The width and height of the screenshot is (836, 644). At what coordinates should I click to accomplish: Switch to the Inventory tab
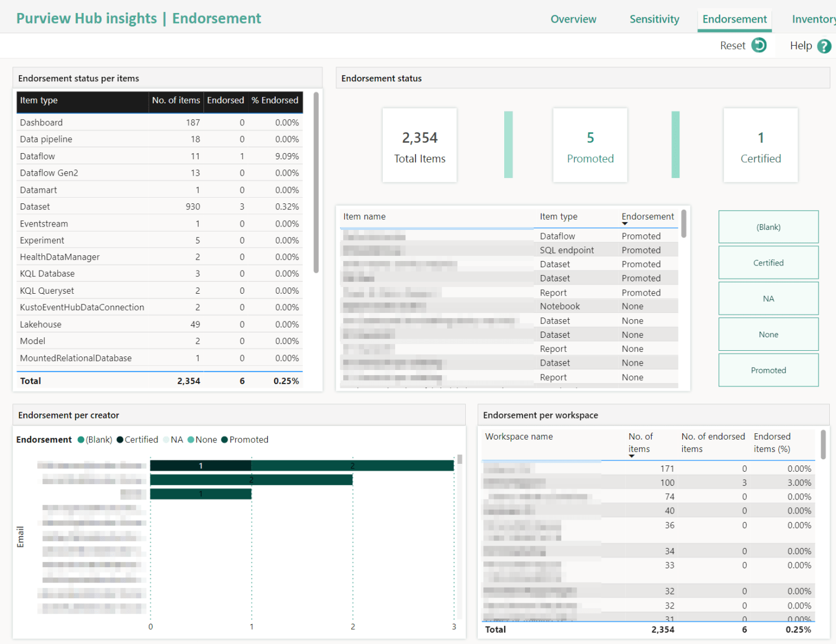[814, 19]
